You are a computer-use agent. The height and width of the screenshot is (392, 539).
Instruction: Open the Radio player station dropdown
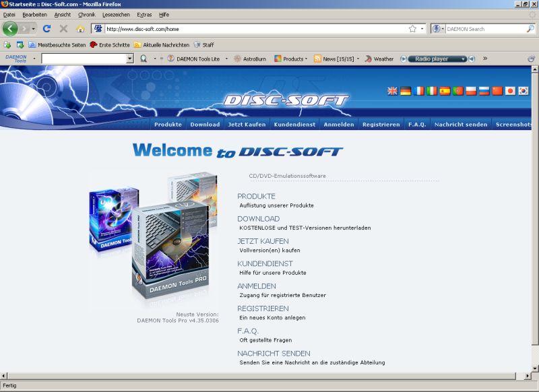(x=464, y=59)
